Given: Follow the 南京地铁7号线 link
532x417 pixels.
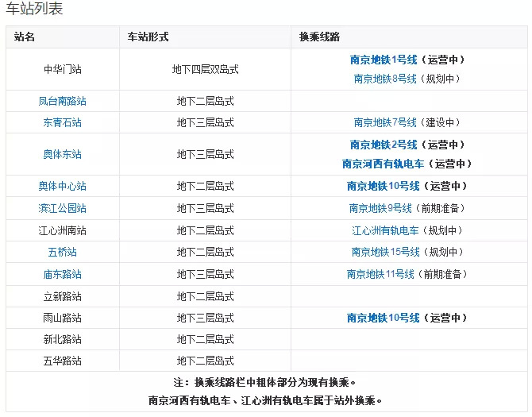Looking at the screenshot, I should click(385, 122).
